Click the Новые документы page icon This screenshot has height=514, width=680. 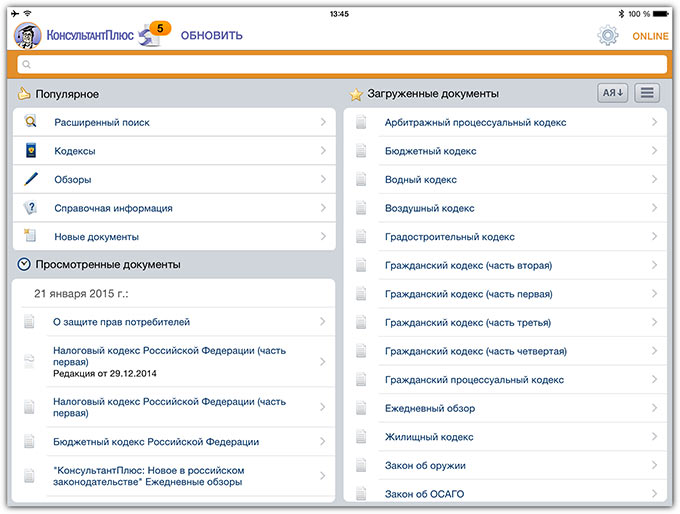pyautogui.click(x=30, y=235)
